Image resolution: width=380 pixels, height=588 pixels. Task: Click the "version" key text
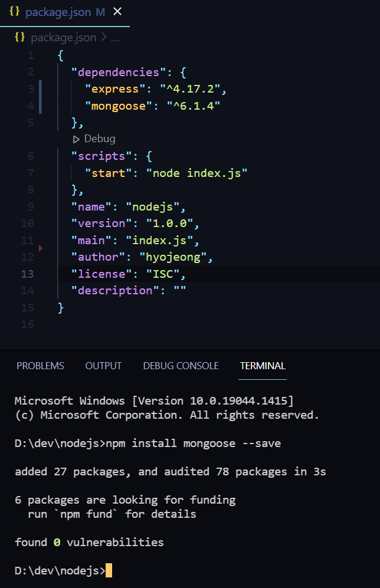(101, 223)
